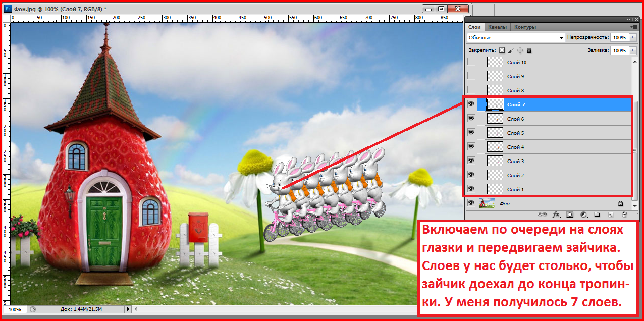
Task: Create a new layer group folder
Action: [x=596, y=215]
